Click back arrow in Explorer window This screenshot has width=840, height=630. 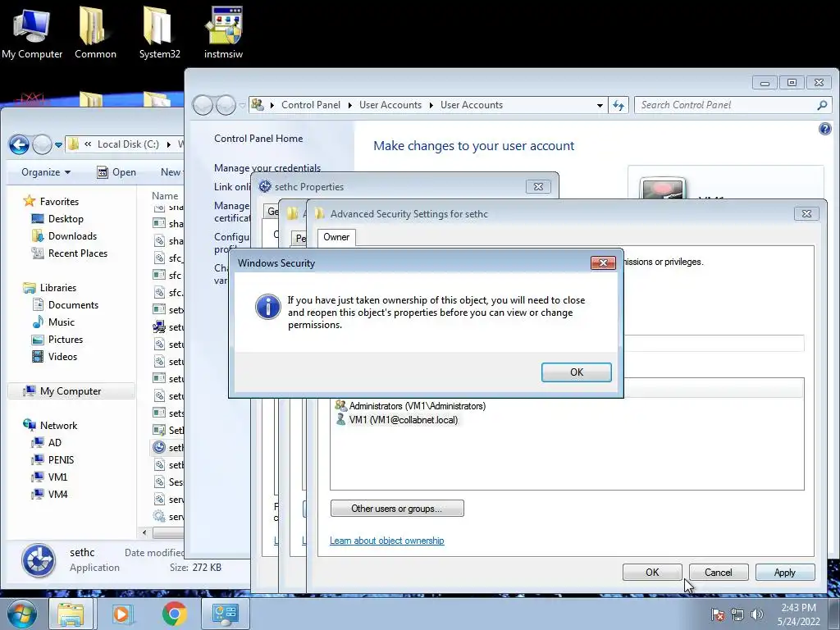[19, 144]
